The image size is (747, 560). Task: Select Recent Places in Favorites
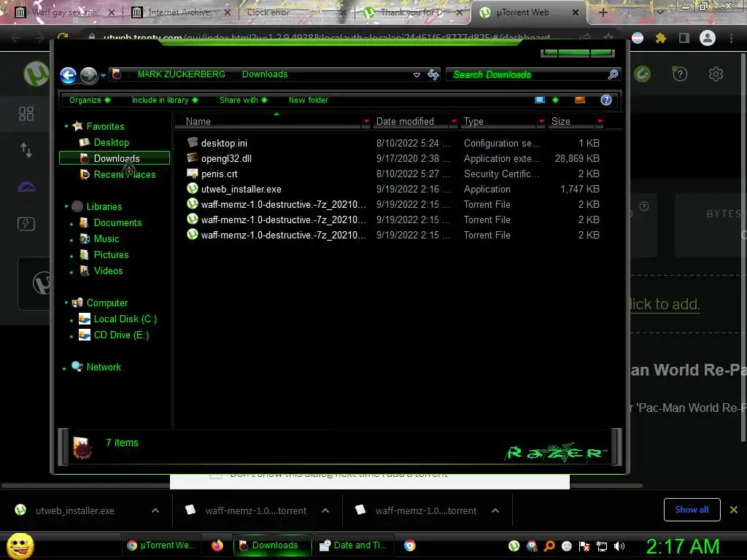coord(124,175)
